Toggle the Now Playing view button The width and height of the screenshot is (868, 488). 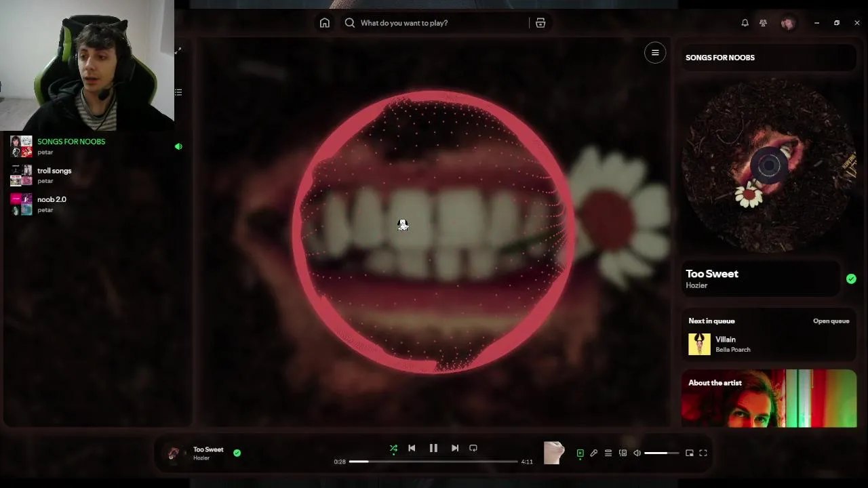pos(580,453)
